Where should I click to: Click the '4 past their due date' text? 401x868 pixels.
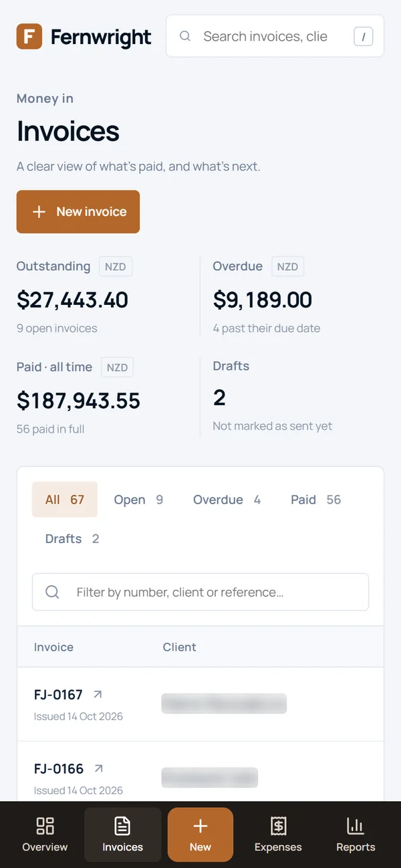point(266,328)
